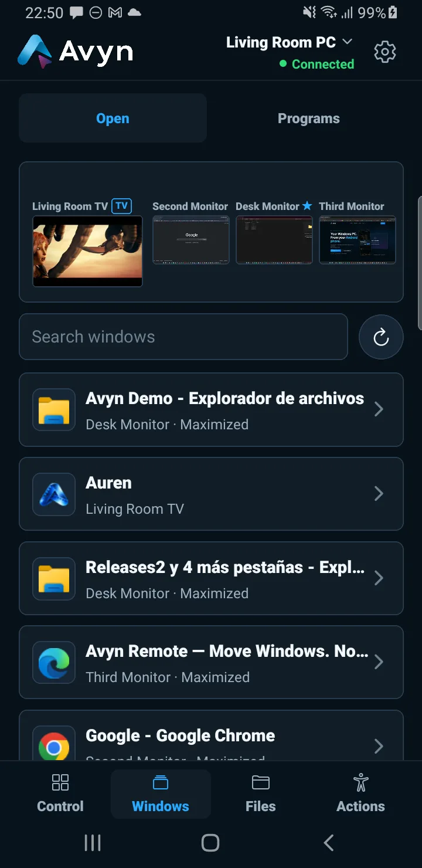This screenshot has height=868, width=422.
Task: Tap the battery status icon
Action: click(393, 12)
